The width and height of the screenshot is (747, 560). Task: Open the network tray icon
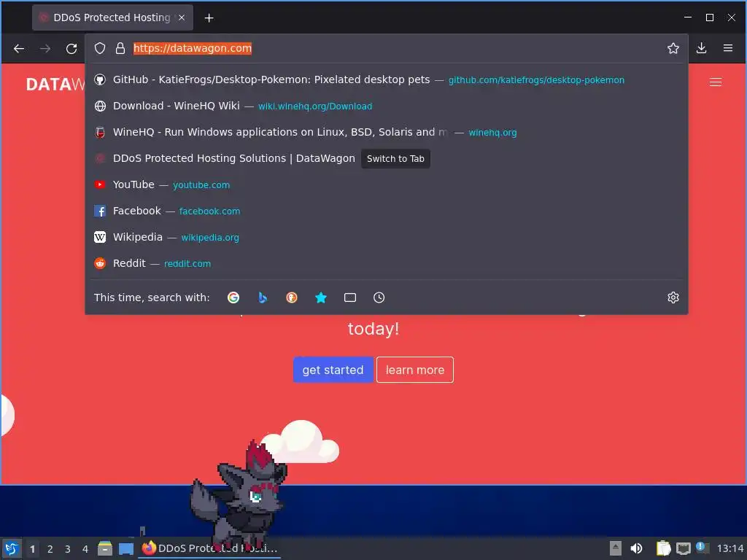coord(683,548)
